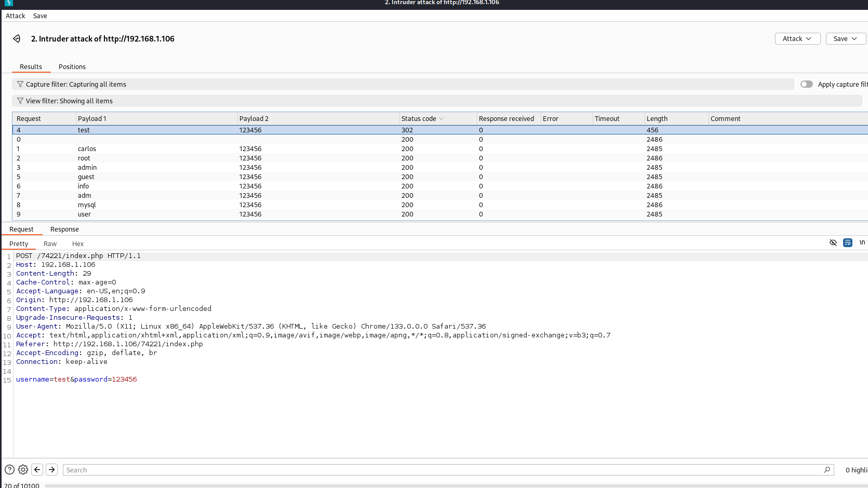Switch to Raw view tab
The image size is (868, 488).
(50, 244)
